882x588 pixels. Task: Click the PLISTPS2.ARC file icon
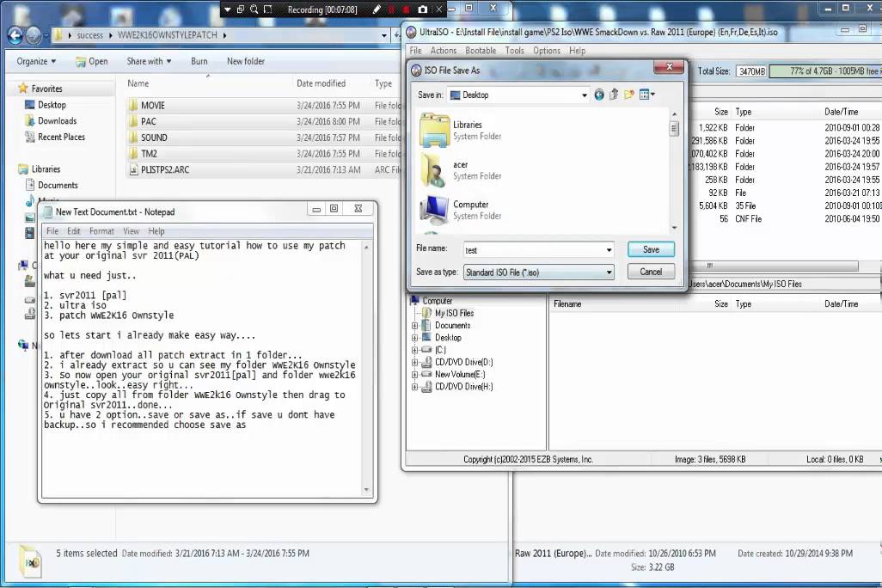point(133,170)
